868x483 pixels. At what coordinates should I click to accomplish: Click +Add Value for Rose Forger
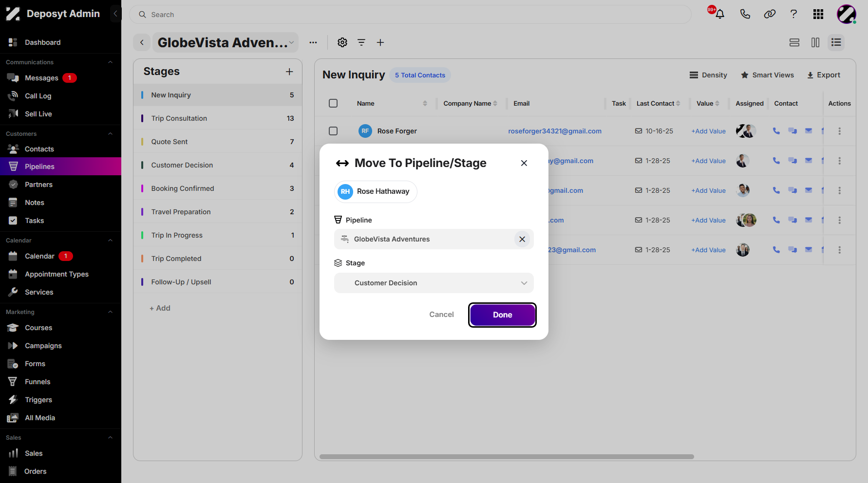click(x=708, y=131)
